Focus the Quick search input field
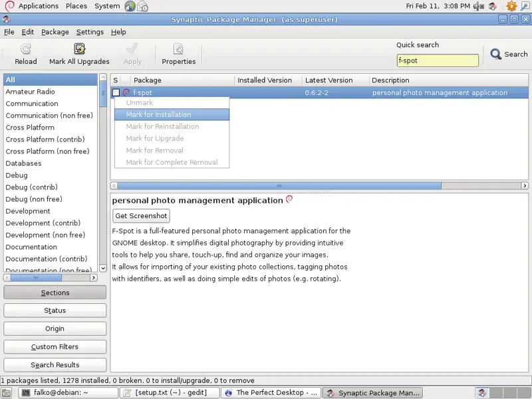Viewport: 532px width, 399px height. tap(438, 61)
